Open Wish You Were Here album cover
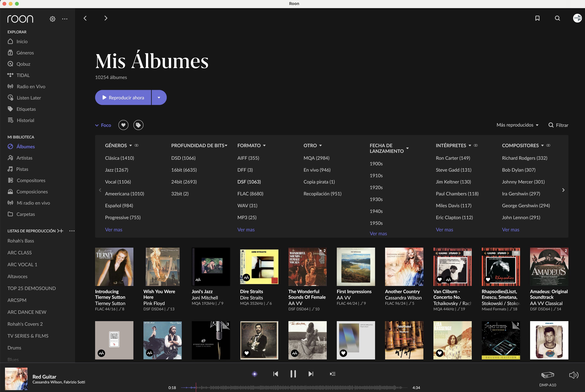 [163, 267]
